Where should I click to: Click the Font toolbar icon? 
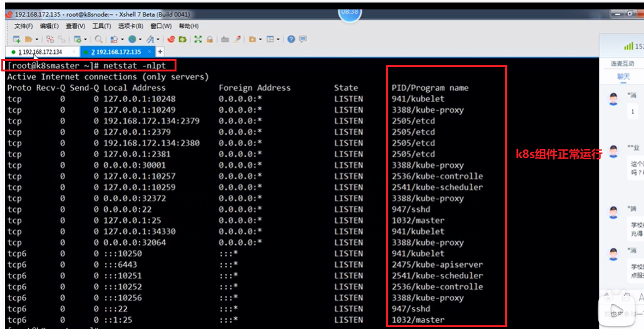pyautogui.click(x=150, y=39)
